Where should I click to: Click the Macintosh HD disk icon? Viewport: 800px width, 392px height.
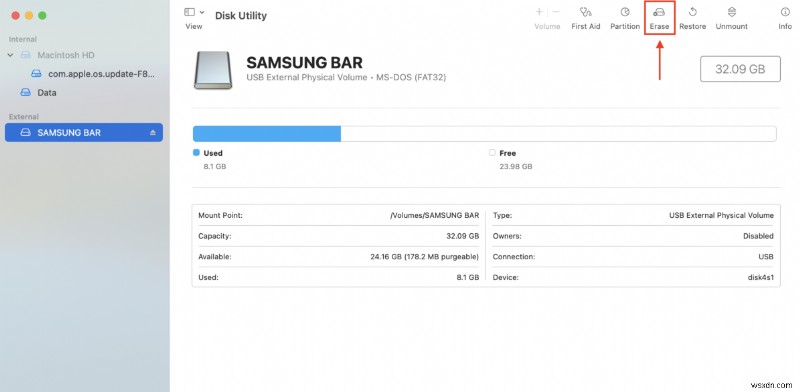(25, 55)
